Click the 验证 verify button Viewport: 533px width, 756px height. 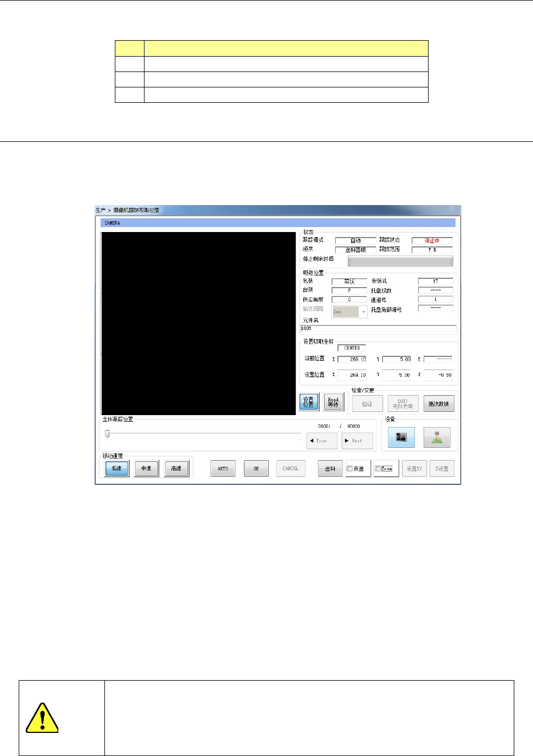(x=367, y=404)
